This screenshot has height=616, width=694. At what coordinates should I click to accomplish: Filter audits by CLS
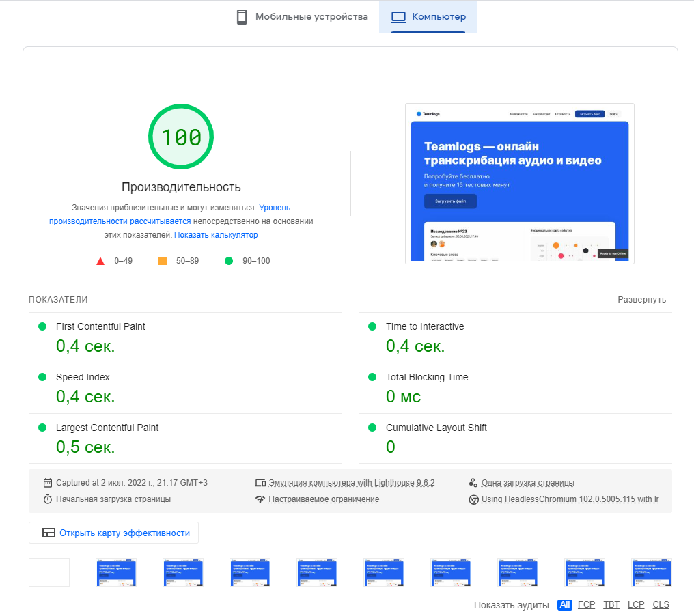coord(661,605)
